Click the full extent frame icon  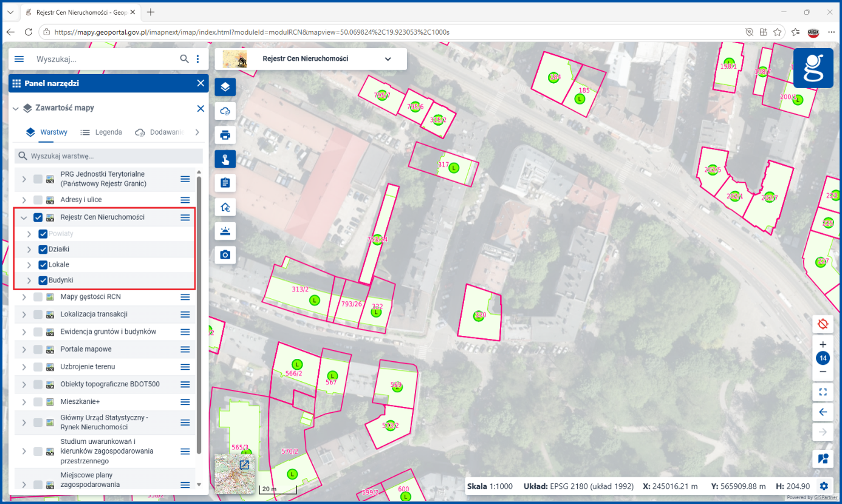(x=823, y=392)
